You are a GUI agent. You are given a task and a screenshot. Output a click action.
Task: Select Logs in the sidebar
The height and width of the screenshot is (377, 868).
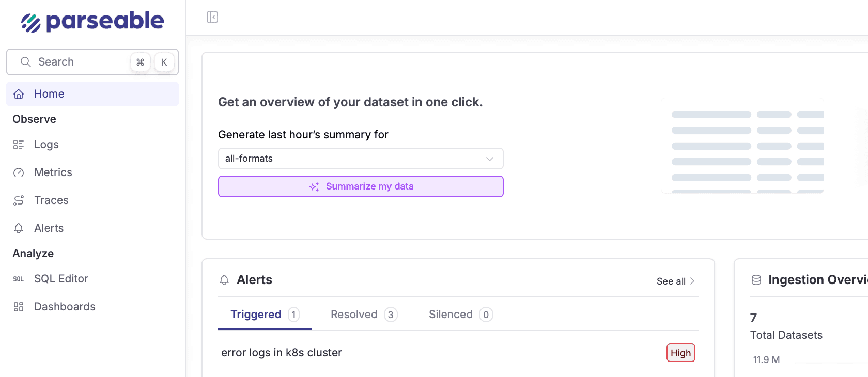[46, 144]
